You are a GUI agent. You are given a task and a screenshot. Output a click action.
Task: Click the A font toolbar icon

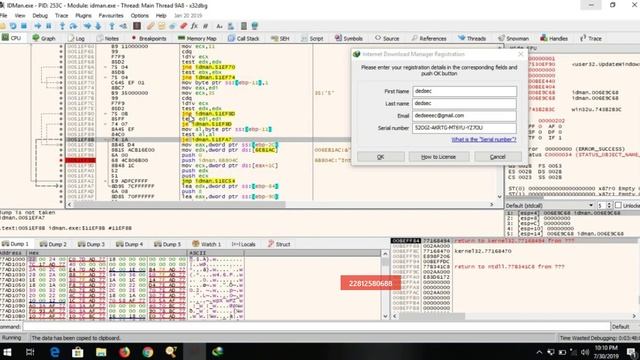click(219, 26)
